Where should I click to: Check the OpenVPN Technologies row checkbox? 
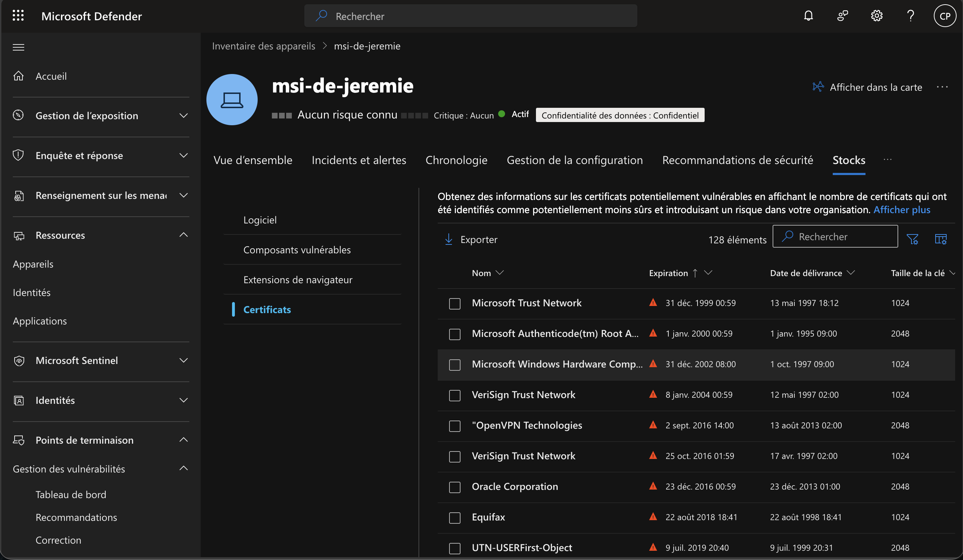[x=455, y=426]
